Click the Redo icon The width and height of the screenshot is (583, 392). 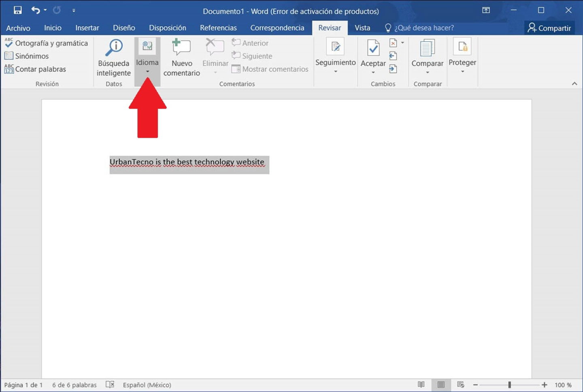[57, 10]
